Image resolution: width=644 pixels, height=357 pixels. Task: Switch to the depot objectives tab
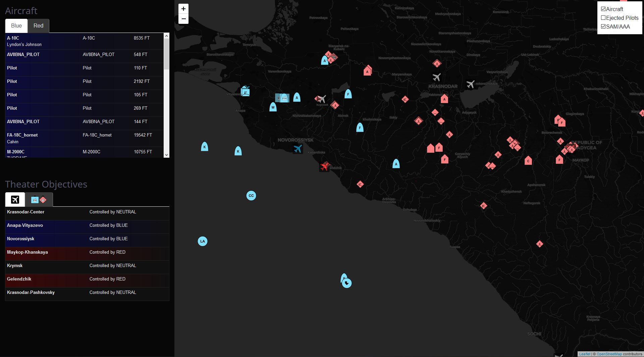point(39,200)
